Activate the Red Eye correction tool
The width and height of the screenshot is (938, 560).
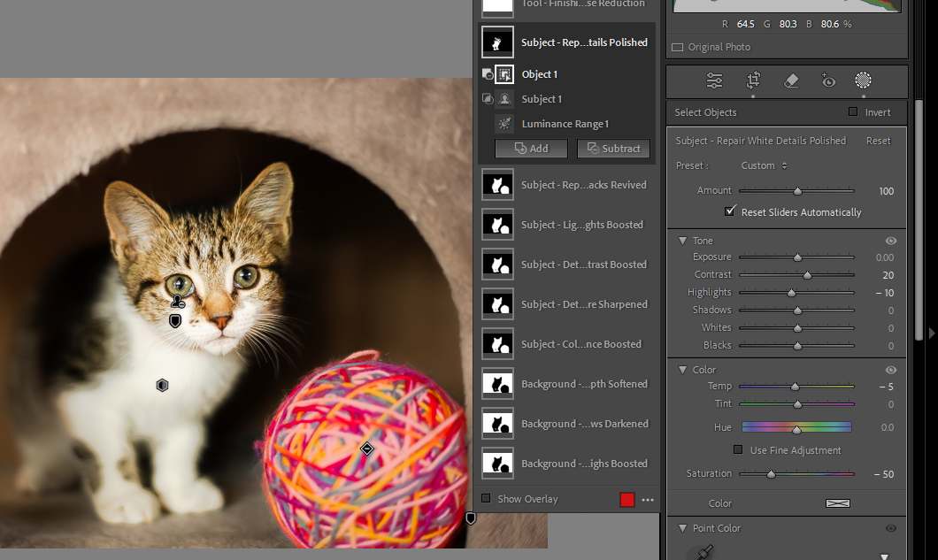point(828,81)
